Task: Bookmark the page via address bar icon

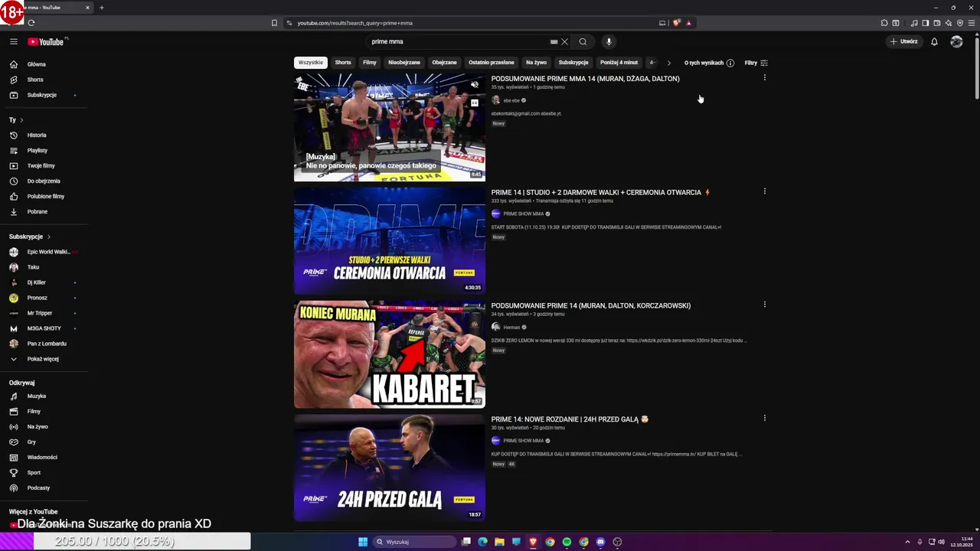Action: tap(274, 23)
